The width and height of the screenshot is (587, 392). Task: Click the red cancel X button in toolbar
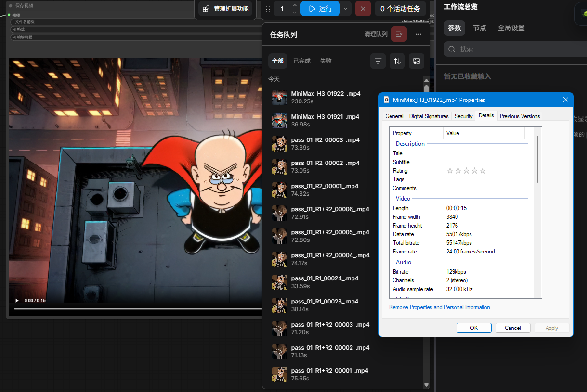click(x=363, y=9)
